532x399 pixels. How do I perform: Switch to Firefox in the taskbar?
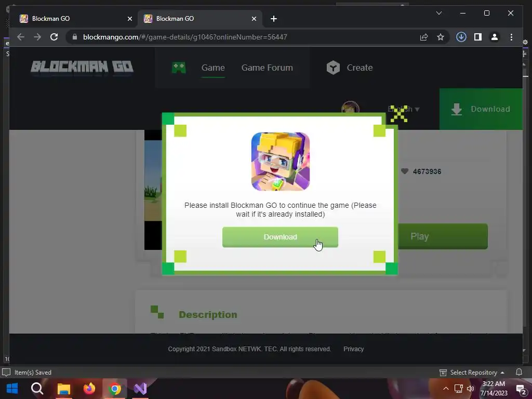(x=89, y=389)
